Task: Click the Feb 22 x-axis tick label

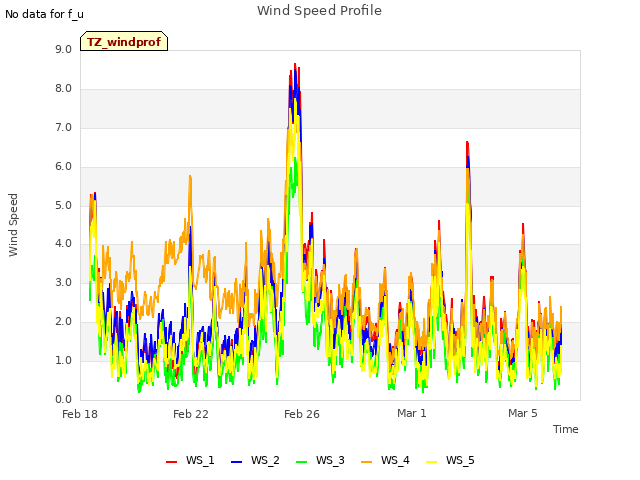Action: tap(191, 414)
